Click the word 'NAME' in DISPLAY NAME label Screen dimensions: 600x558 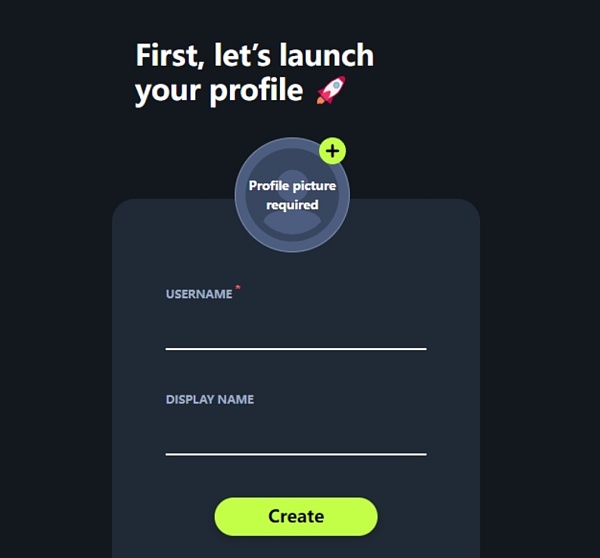point(236,400)
